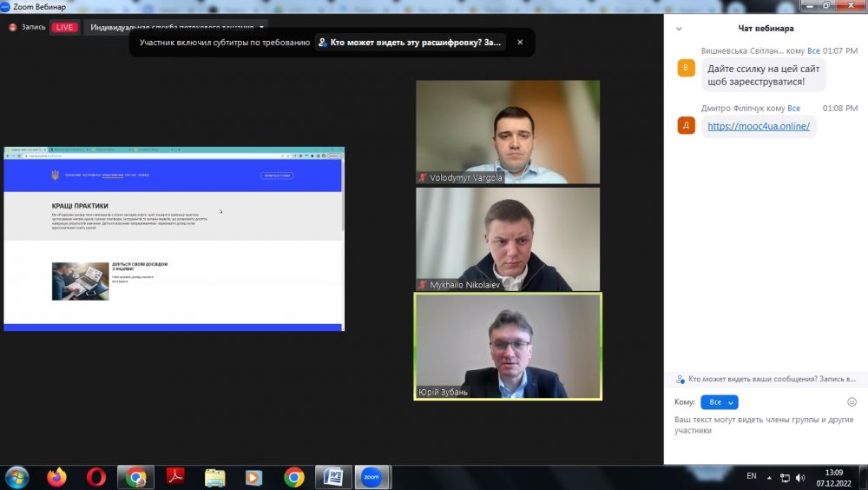The image size is (868, 490).
Task: Collapse the webinar chat panel chevron
Action: point(679,28)
